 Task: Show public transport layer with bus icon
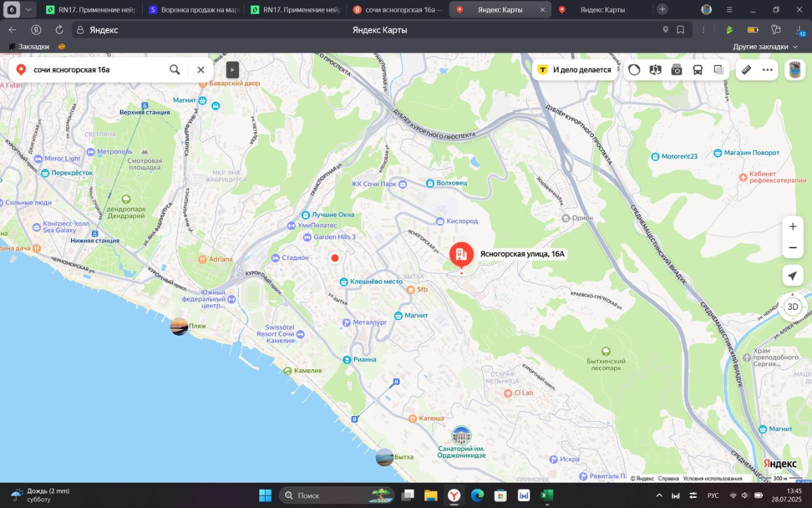(x=698, y=70)
